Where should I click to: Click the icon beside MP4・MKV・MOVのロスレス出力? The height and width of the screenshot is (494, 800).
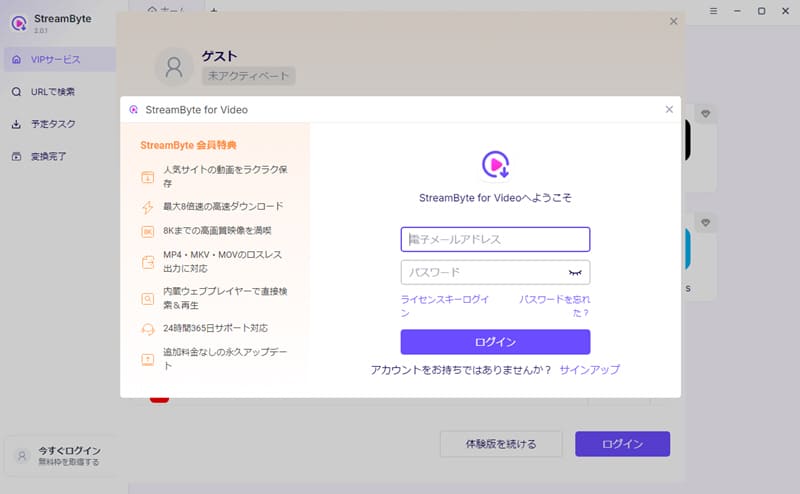click(147, 262)
